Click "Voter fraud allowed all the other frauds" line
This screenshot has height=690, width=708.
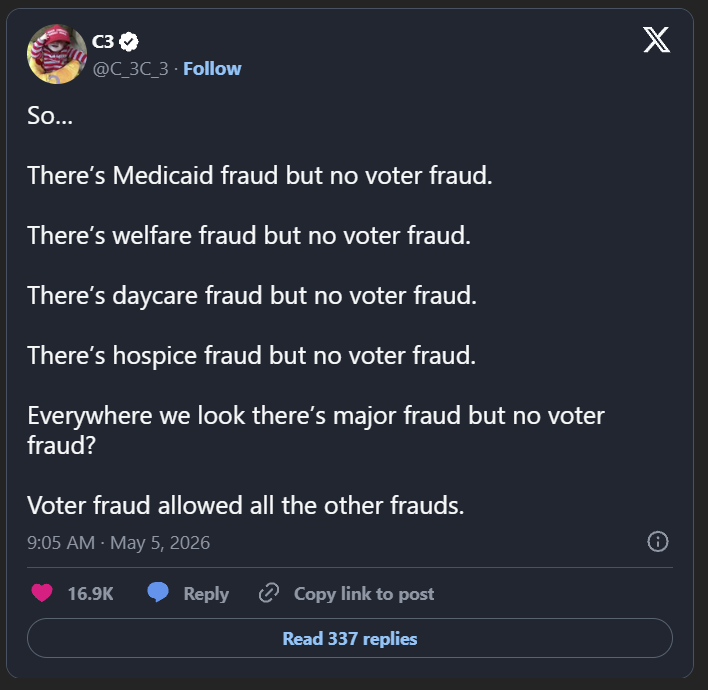[246, 505]
